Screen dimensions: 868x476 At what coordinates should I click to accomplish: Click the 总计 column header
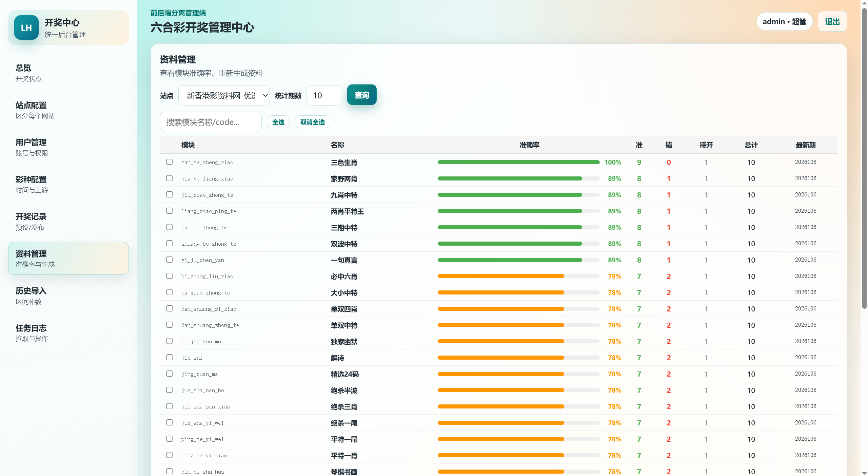(751, 145)
